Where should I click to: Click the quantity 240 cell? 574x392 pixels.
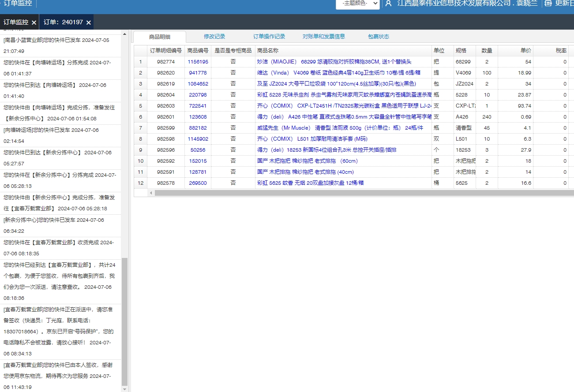coord(487,117)
